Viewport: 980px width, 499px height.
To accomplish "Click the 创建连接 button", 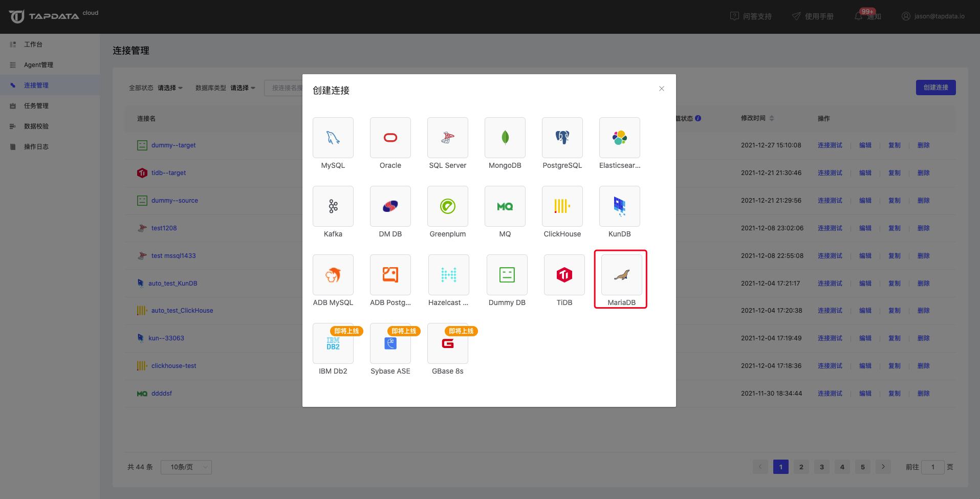I will (936, 88).
